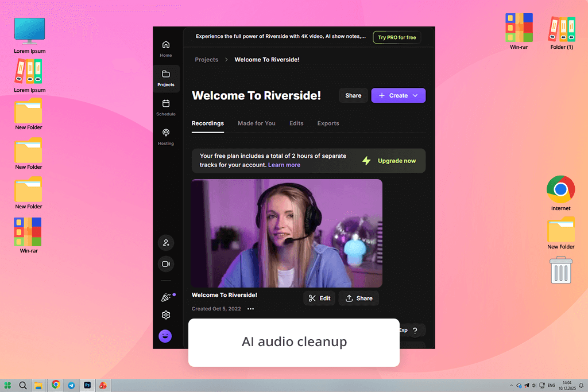Open Photoshop from the taskbar
The image size is (588, 392).
pyautogui.click(x=87, y=385)
